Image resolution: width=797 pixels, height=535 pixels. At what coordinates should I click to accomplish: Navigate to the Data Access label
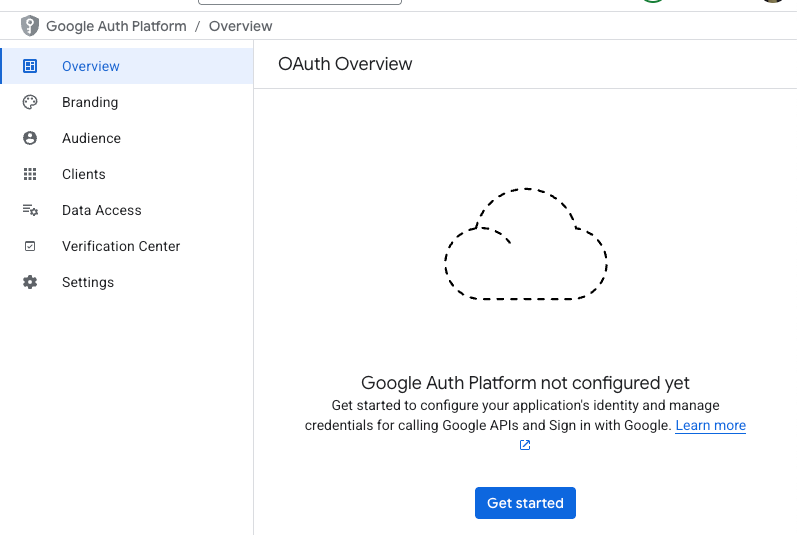(x=102, y=210)
